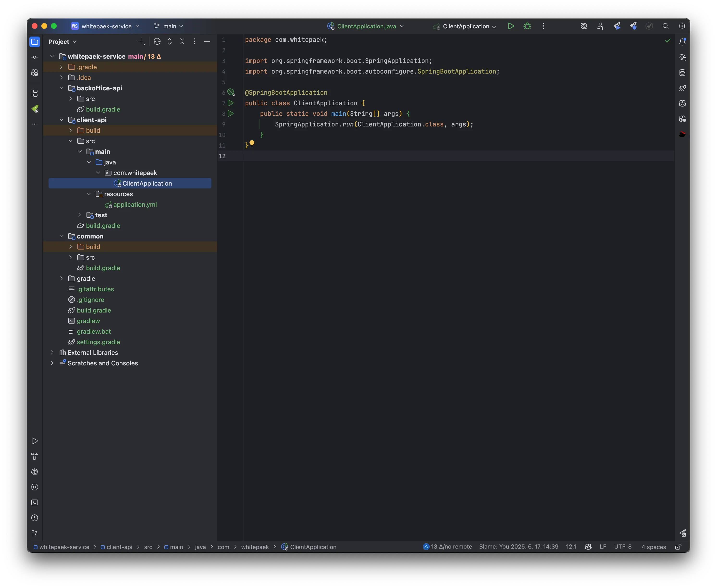The width and height of the screenshot is (717, 588).
Task: Click the green inspection checkmark in editor
Action: tap(668, 40)
